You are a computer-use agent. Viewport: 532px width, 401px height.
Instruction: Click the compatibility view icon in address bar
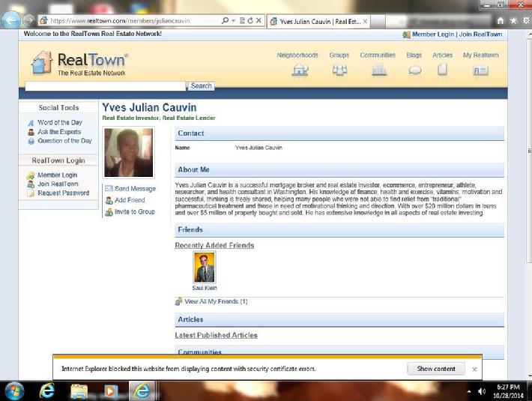242,21
